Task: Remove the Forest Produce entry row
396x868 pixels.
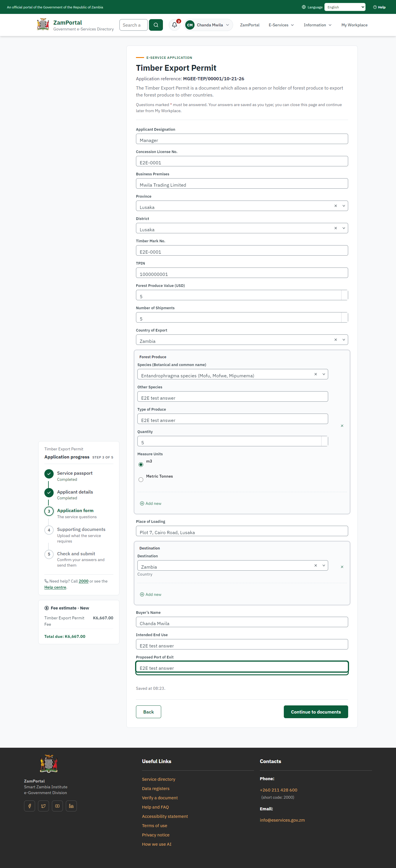Action: click(x=342, y=426)
